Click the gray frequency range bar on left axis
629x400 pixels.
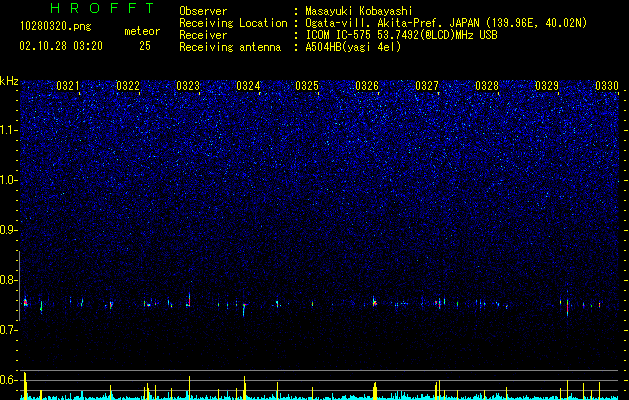19,286
